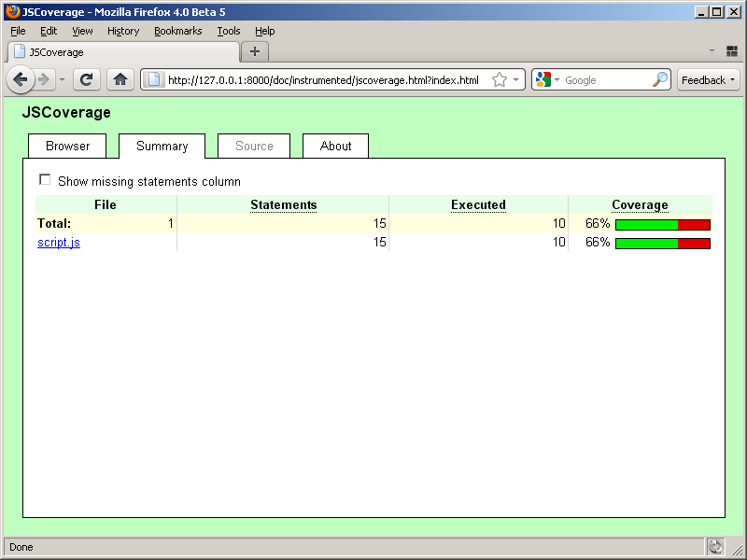This screenshot has width=747, height=560.
Task: Click the 66% value in script.js row
Action: tap(598, 242)
